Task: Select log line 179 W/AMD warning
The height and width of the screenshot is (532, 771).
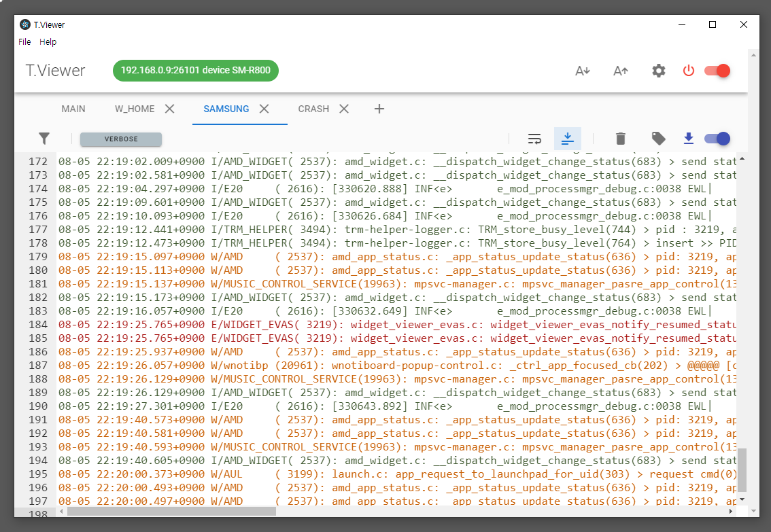Action: coord(397,257)
